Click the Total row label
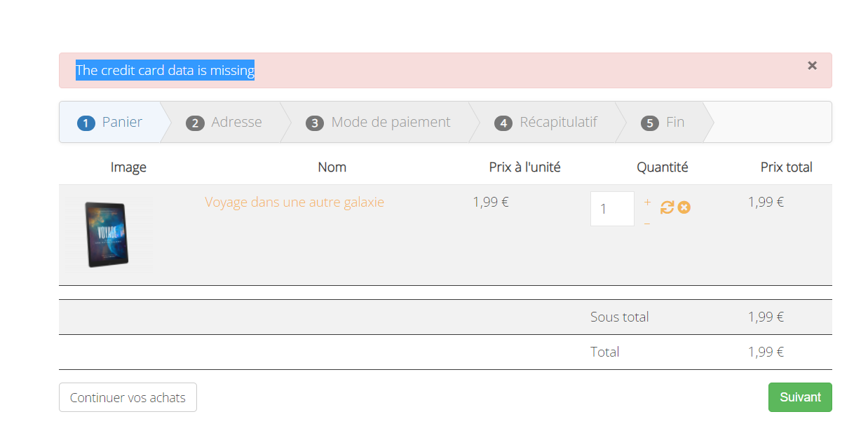 coord(604,352)
